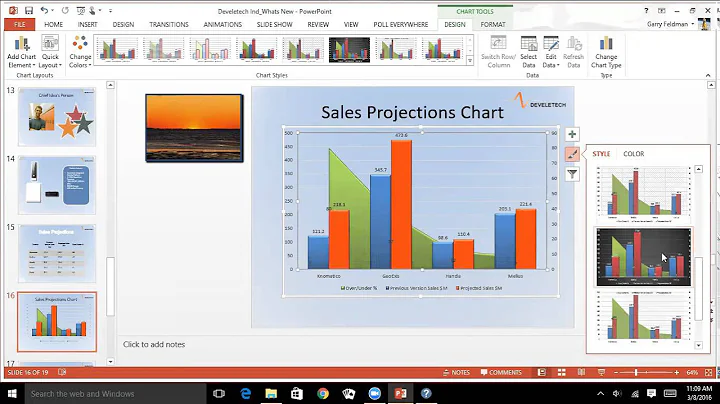Click Select Data icon
The height and width of the screenshot is (404, 720).
click(529, 52)
